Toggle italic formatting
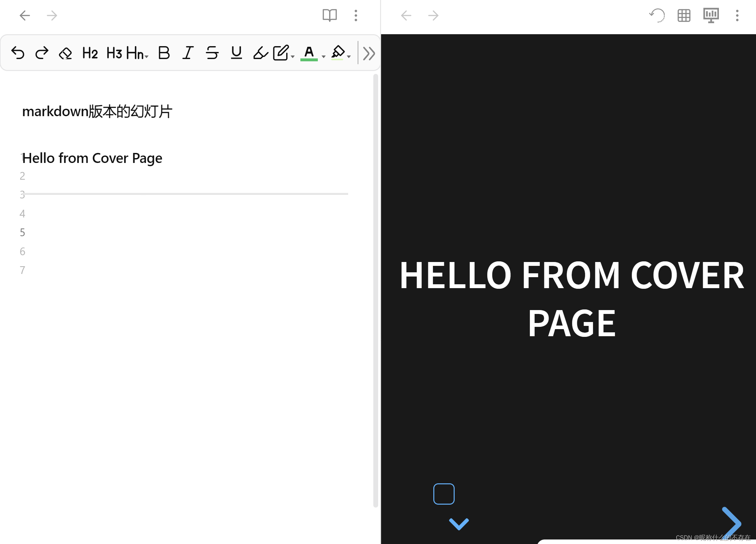Viewport: 756px width, 544px height. [188, 53]
